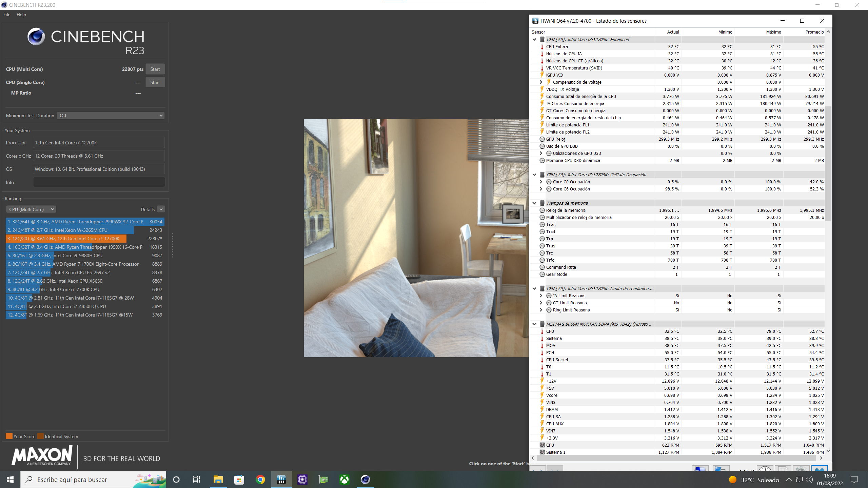Open Task View on the taskbar

pyautogui.click(x=197, y=480)
